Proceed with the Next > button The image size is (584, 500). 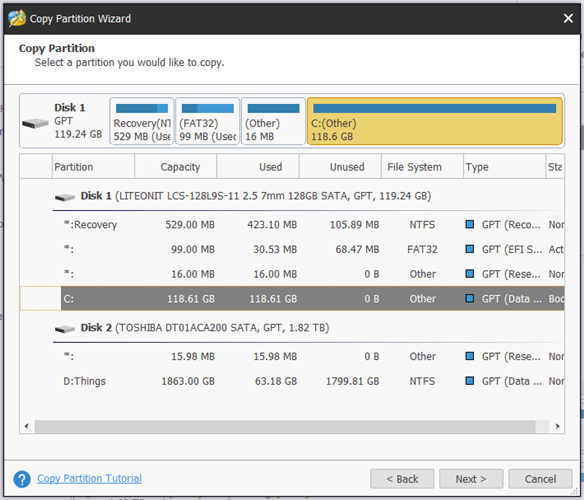[471, 479]
